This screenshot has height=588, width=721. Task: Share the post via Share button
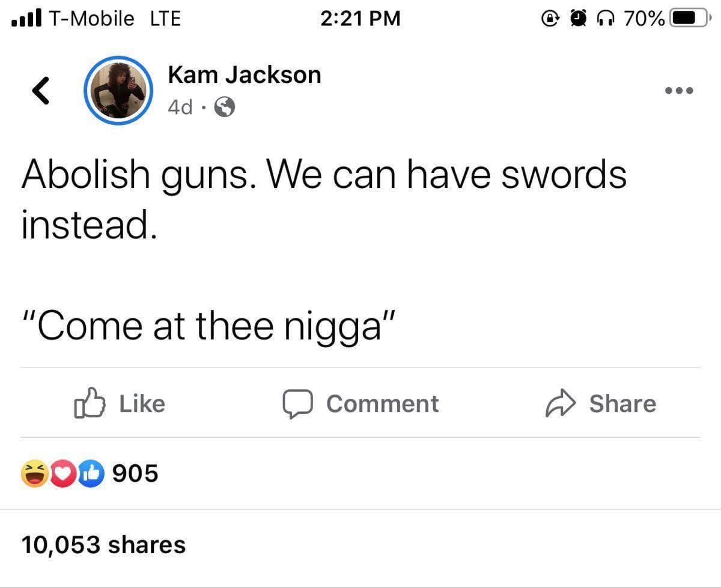coord(600,404)
